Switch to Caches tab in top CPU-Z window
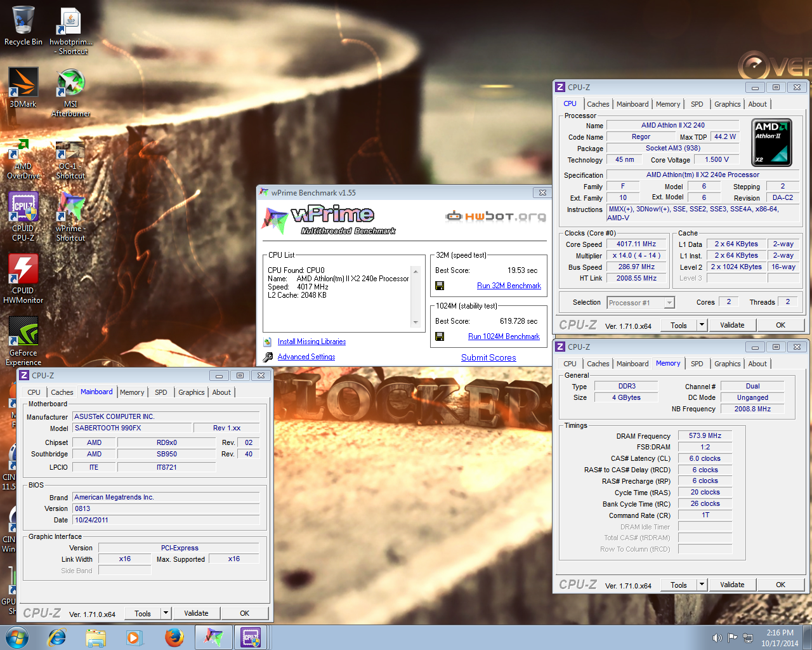812x650 pixels. pos(598,104)
